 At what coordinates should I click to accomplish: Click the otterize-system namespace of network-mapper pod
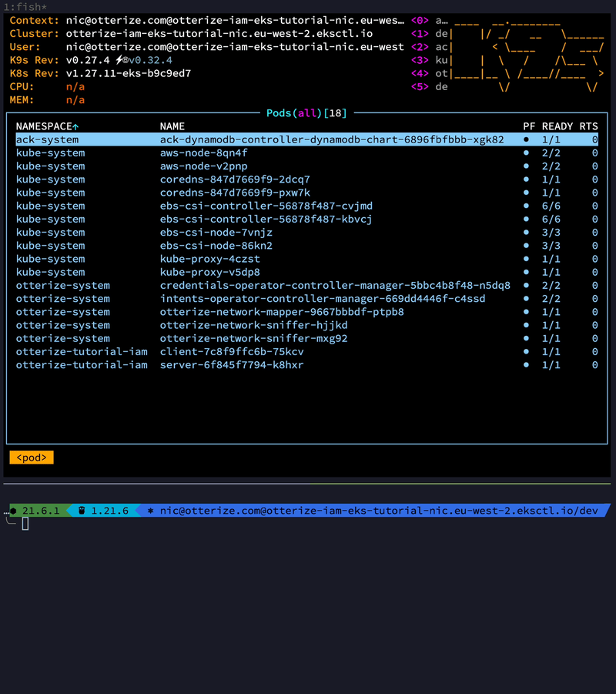coord(63,312)
